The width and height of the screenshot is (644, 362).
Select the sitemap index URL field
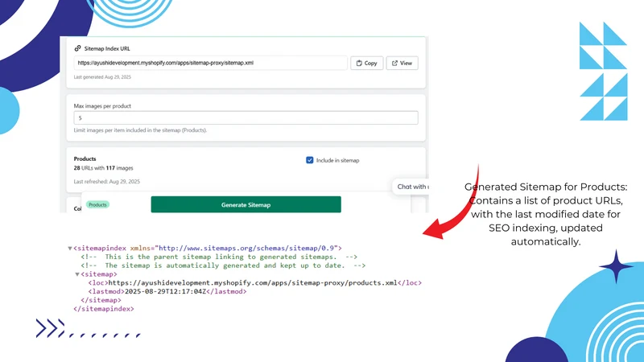210,63
